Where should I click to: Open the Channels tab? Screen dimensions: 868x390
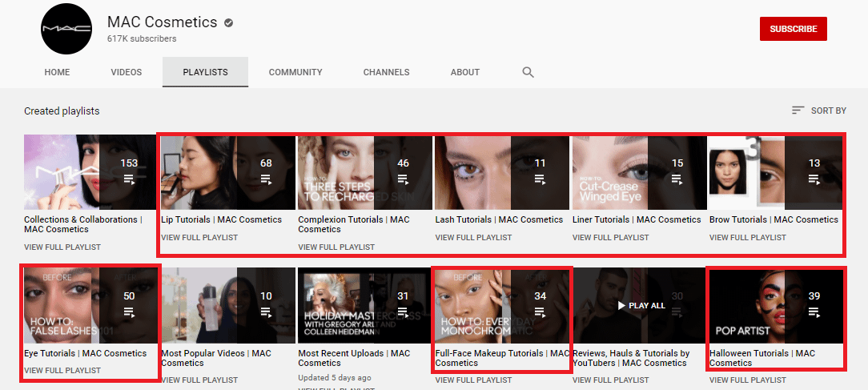tap(387, 72)
